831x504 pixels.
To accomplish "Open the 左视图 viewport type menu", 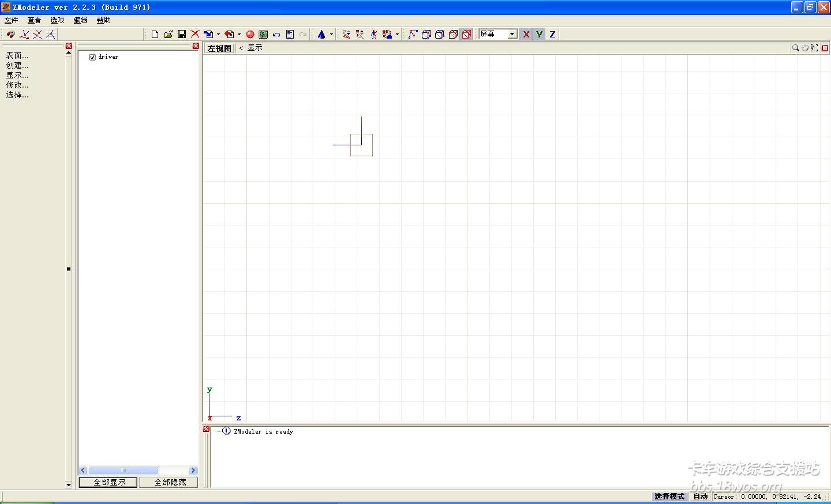I will coord(219,48).
